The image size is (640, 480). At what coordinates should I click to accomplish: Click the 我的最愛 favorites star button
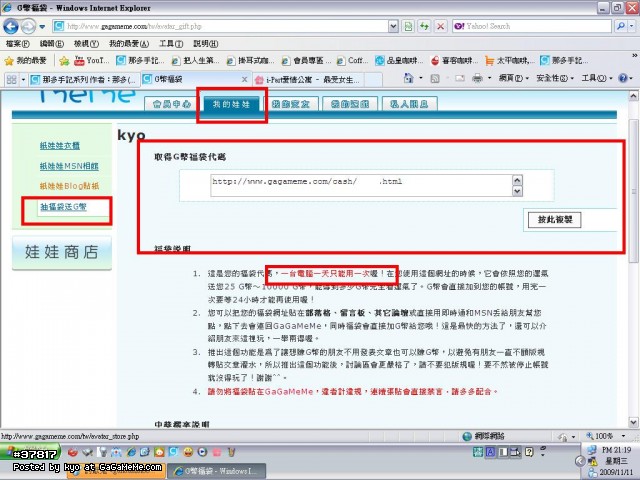(x=25, y=61)
